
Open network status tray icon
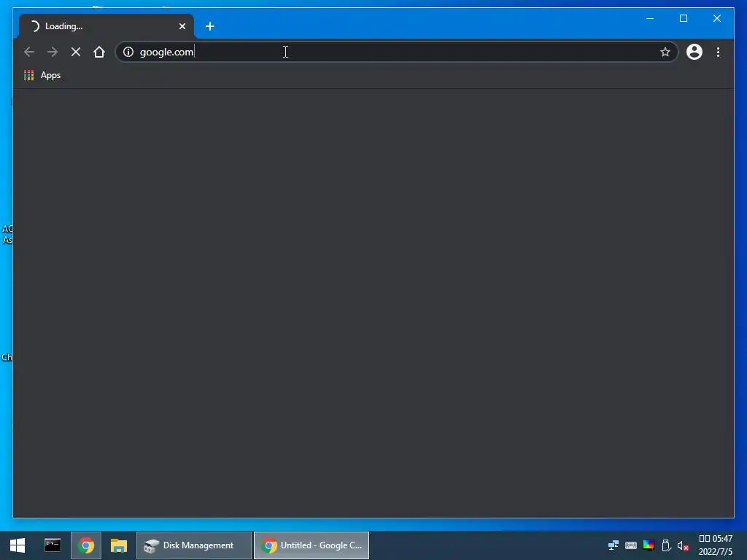point(613,545)
